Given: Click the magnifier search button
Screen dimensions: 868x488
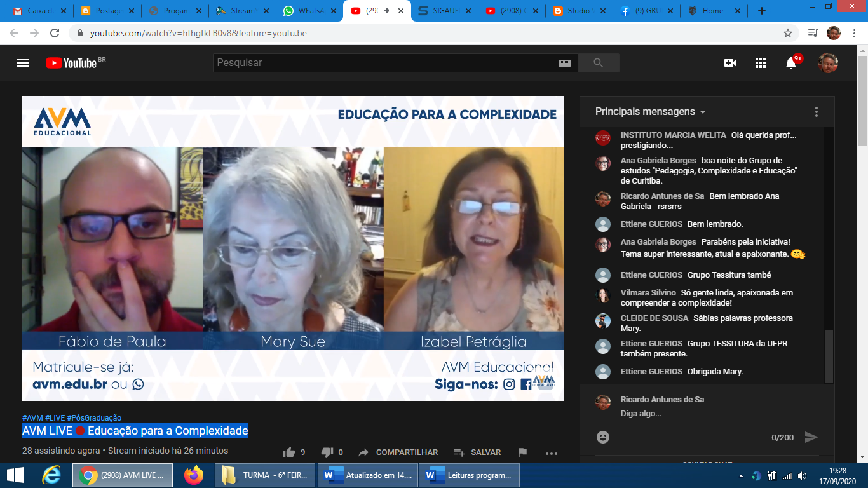Looking at the screenshot, I should (598, 63).
